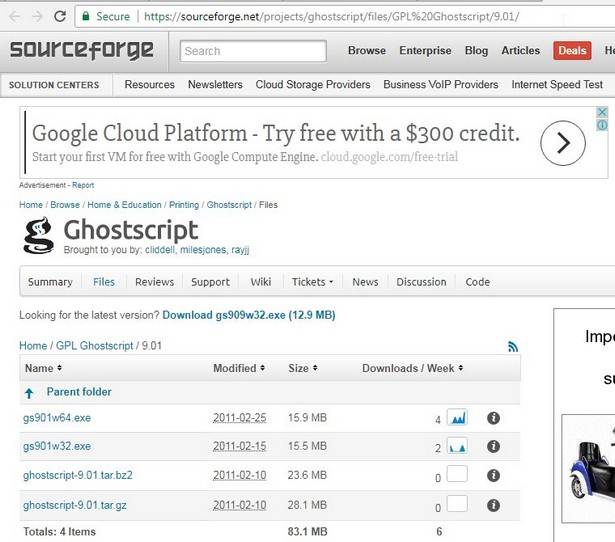Click Articles in the top navigation
This screenshot has width=615, height=542.
[x=520, y=51]
